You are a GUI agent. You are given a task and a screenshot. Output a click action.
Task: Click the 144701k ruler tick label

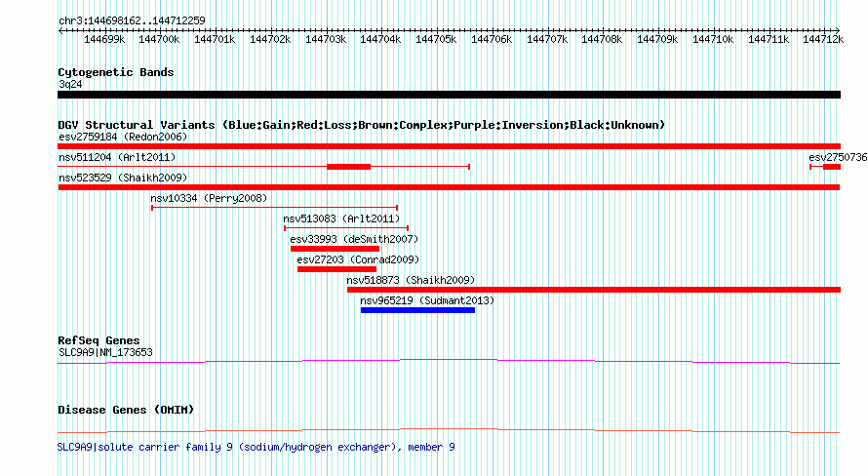coord(215,39)
